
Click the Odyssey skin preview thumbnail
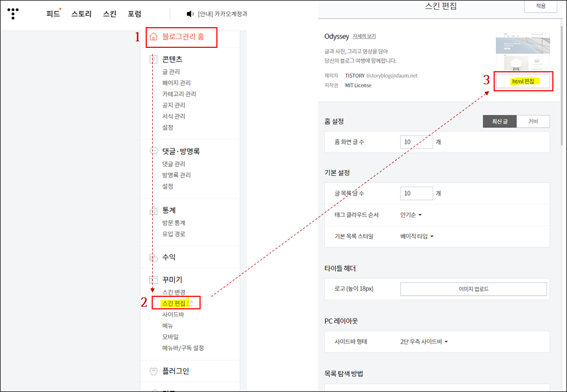click(523, 52)
